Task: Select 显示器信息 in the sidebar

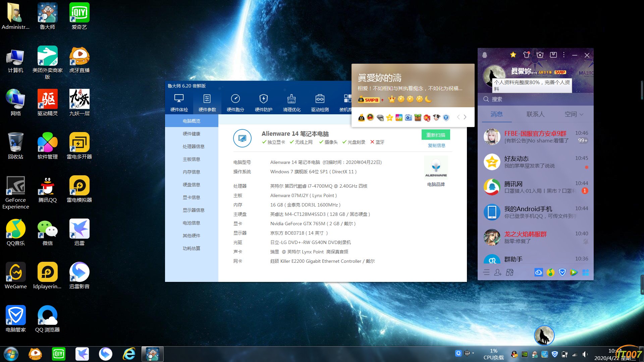Action: (192, 210)
